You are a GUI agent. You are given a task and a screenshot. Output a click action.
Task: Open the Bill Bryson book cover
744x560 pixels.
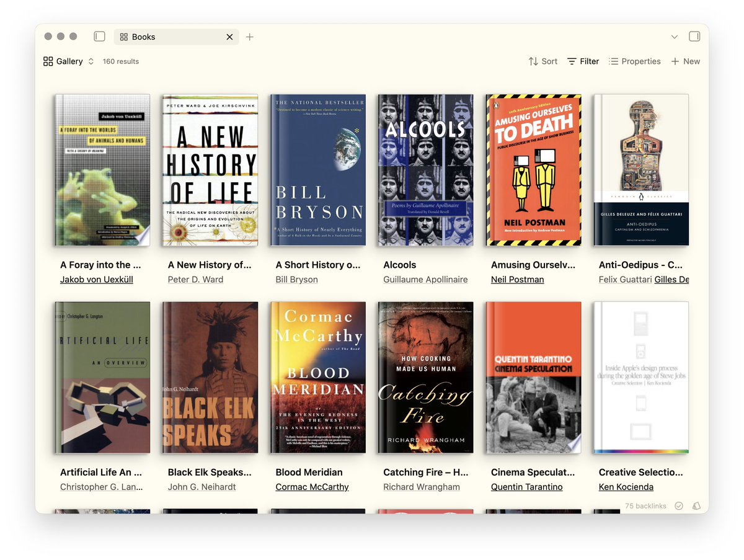pos(317,170)
